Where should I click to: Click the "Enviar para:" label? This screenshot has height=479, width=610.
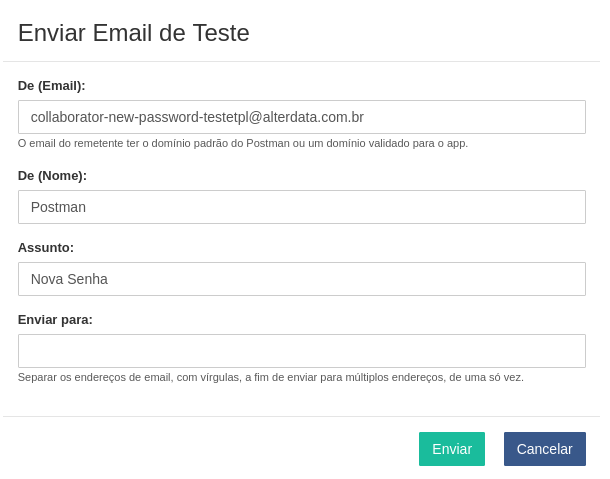click(x=55, y=320)
